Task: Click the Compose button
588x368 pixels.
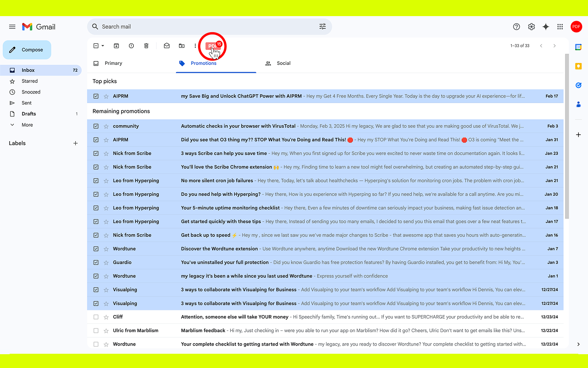Action: 27,49
